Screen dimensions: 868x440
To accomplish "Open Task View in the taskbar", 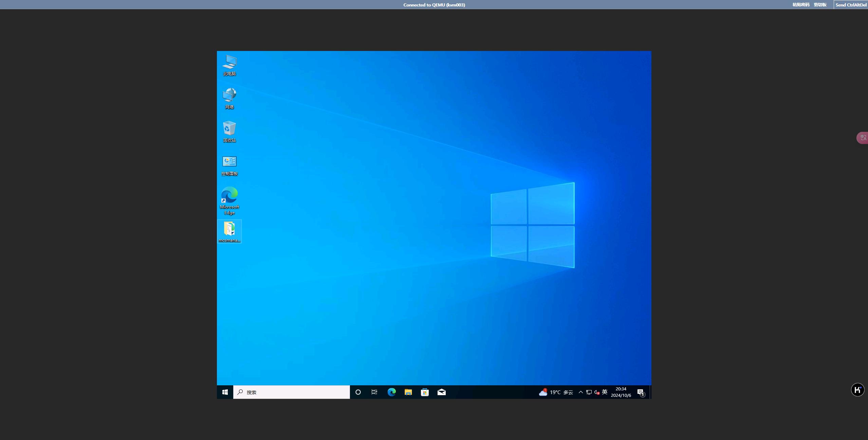I will pos(374,392).
